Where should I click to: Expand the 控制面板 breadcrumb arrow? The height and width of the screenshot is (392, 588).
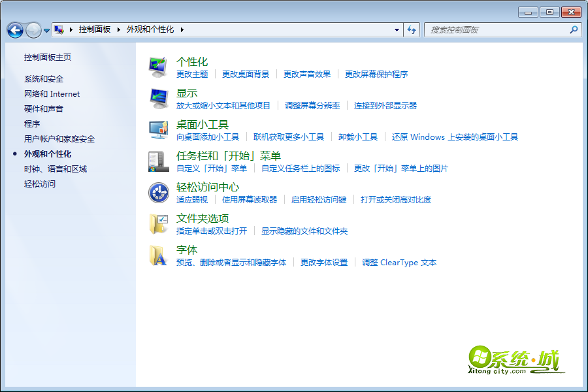coord(119,29)
